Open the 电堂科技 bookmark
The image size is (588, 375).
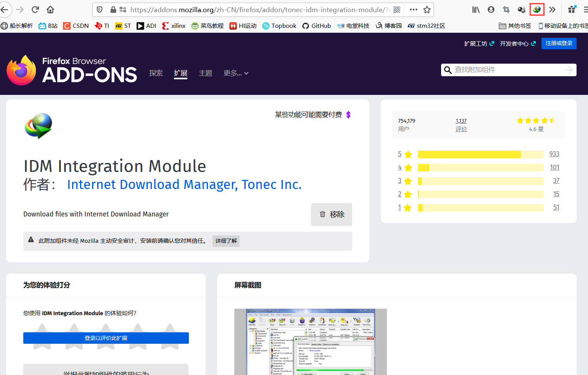pos(353,26)
